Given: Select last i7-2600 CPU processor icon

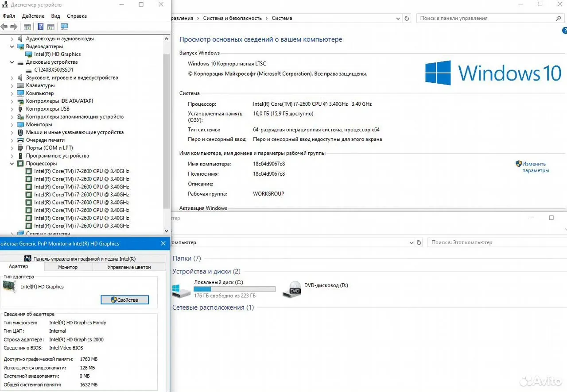Looking at the screenshot, I should [29, 226].
